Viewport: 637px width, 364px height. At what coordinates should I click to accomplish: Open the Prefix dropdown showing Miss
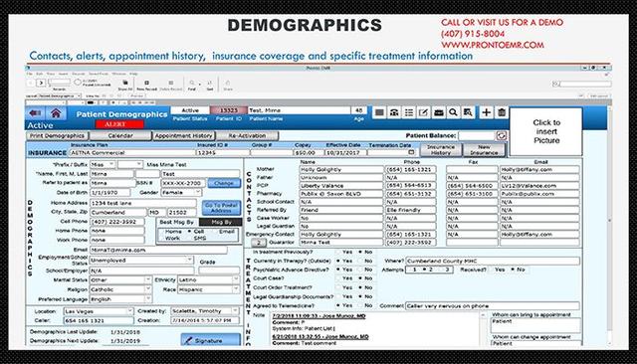(103, 165)
